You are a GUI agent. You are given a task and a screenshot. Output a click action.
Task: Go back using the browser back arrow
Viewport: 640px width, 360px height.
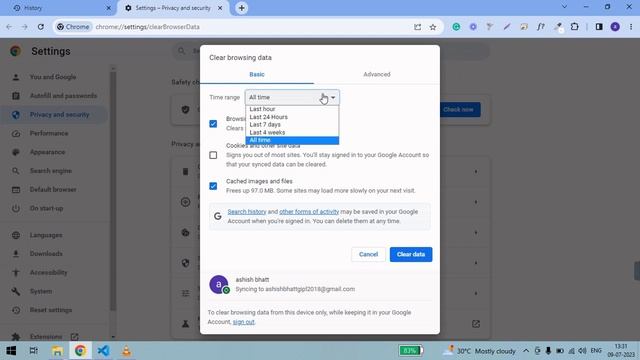click(9, 27)
